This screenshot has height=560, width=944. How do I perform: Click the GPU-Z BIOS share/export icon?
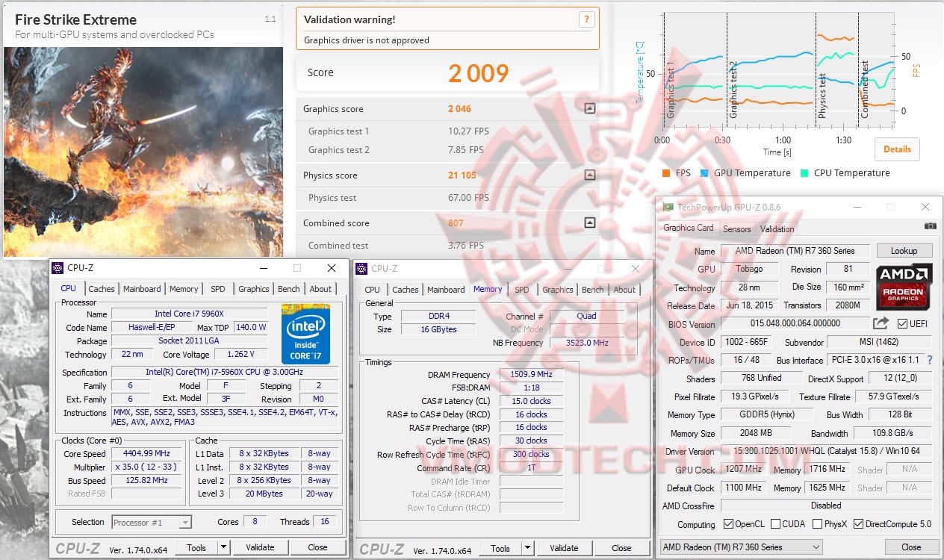[881, 323]
